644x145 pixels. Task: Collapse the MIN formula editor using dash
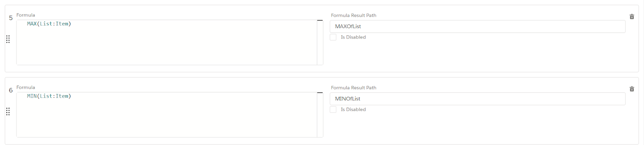320,93
